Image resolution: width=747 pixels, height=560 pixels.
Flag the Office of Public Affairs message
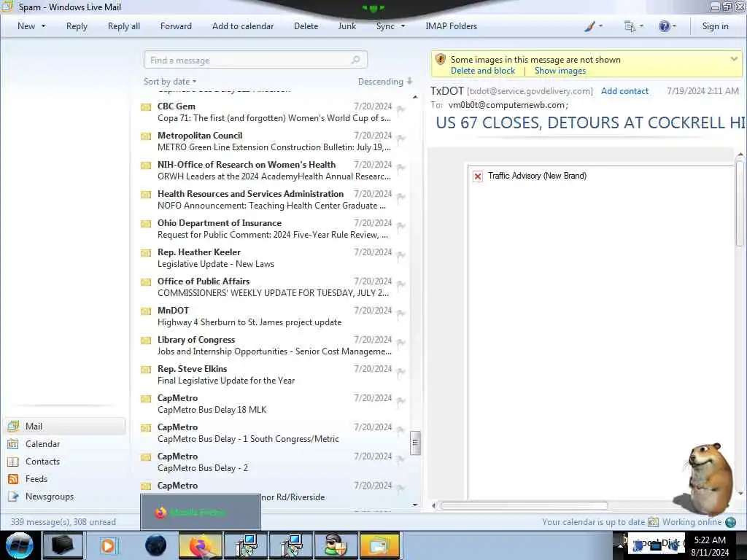pyautogui.click(x=400, y=284)
